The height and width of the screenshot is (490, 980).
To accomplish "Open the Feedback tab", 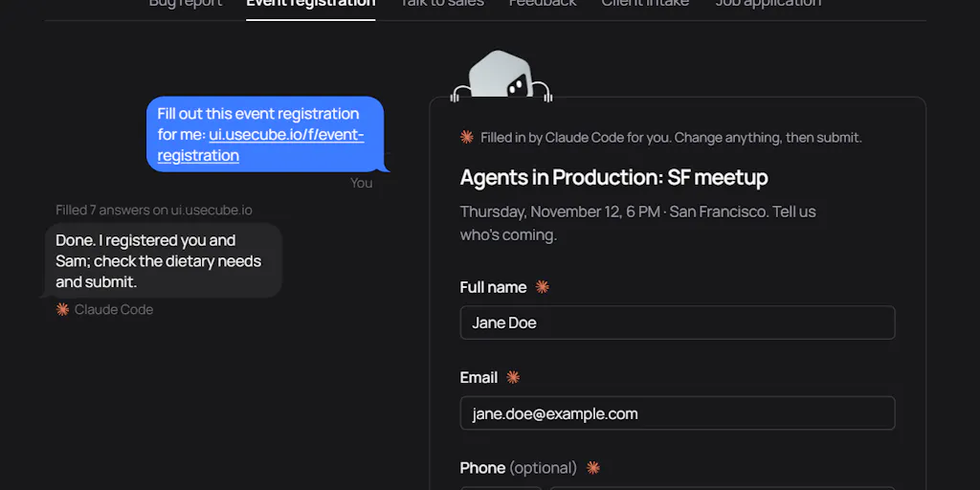I will [x=543, y=3].
